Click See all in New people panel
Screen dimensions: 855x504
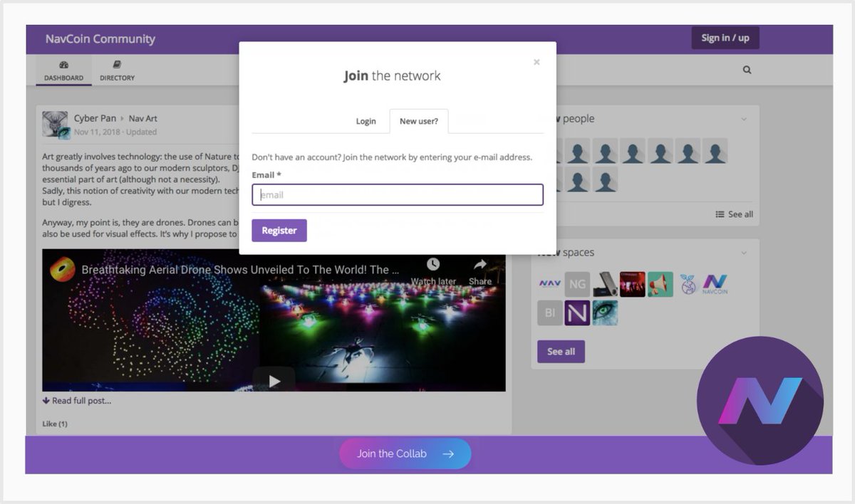click(734, 214)
